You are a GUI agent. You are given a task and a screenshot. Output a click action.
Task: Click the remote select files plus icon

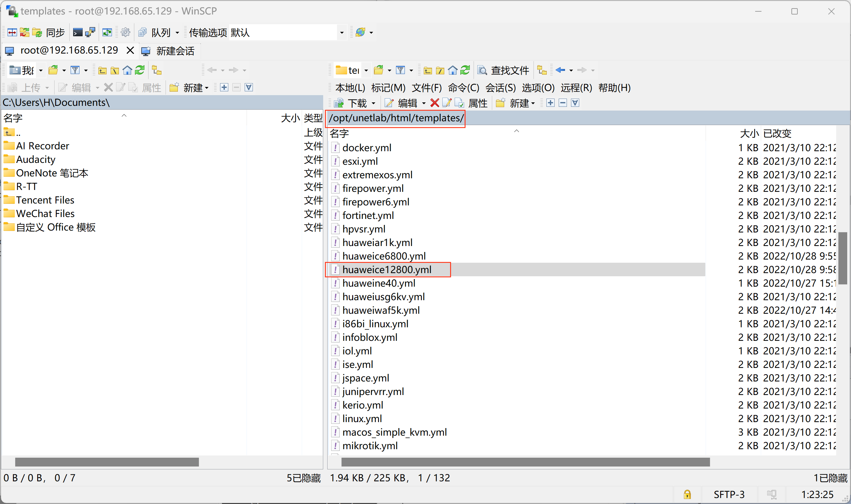(x=551, y=103)
